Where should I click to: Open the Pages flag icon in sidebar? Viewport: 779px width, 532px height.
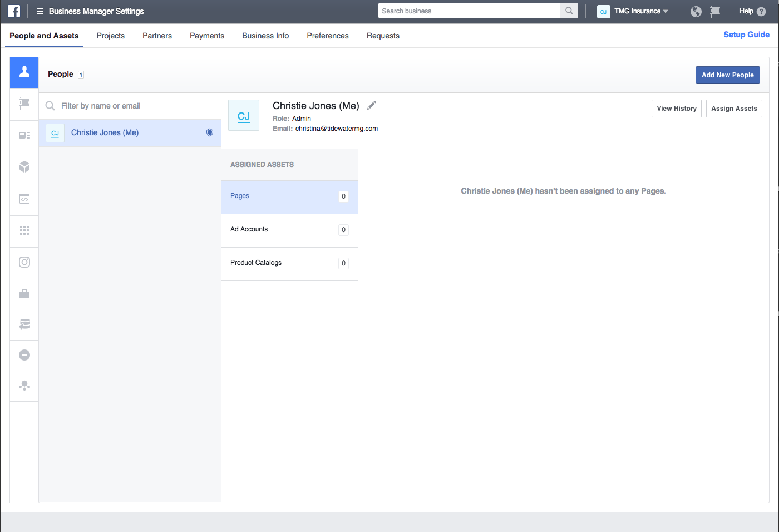[24, 104]
